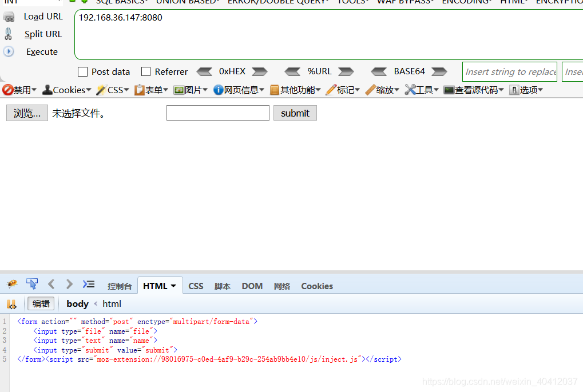The image size is (583, 392).
Task: Switch to the DOM tab
Action: point(252,286)
